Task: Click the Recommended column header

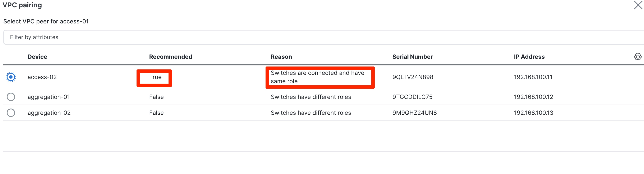Action: (170, 57)
